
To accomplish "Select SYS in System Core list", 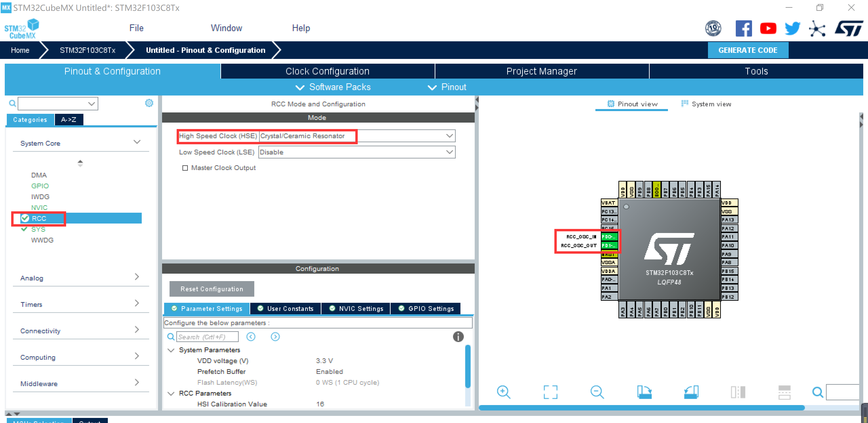I will coord(38,229).
